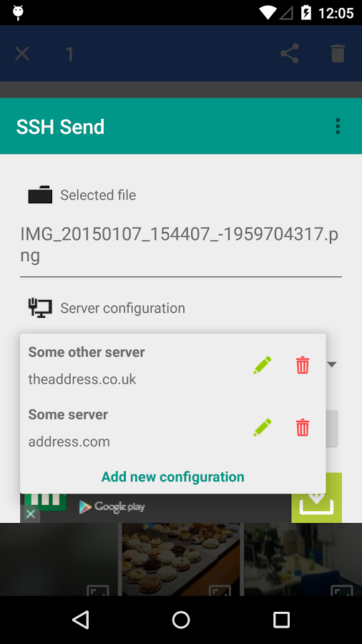Viewport: 362px width, 644px height.
Task: Open SSH Send overflow menu
Action: [x=338, y=126]
